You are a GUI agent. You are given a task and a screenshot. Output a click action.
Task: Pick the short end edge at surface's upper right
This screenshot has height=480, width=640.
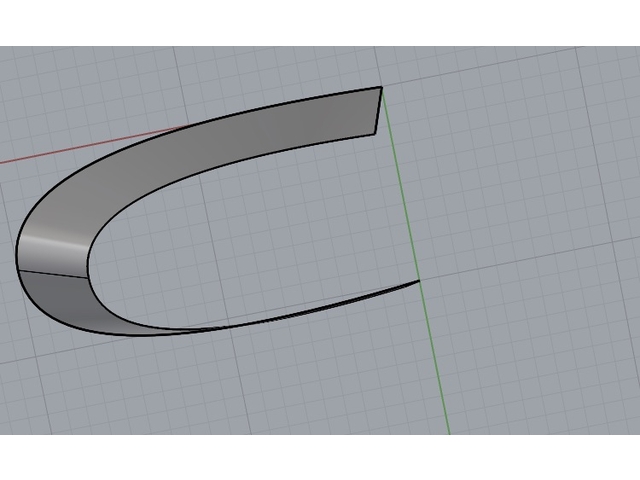[378, 110]
